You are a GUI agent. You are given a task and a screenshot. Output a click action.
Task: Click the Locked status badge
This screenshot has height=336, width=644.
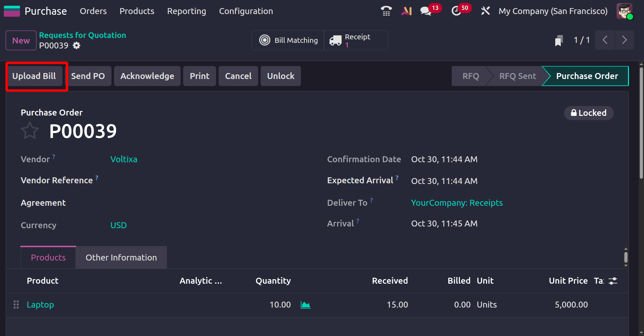click(x=589, y=113)
